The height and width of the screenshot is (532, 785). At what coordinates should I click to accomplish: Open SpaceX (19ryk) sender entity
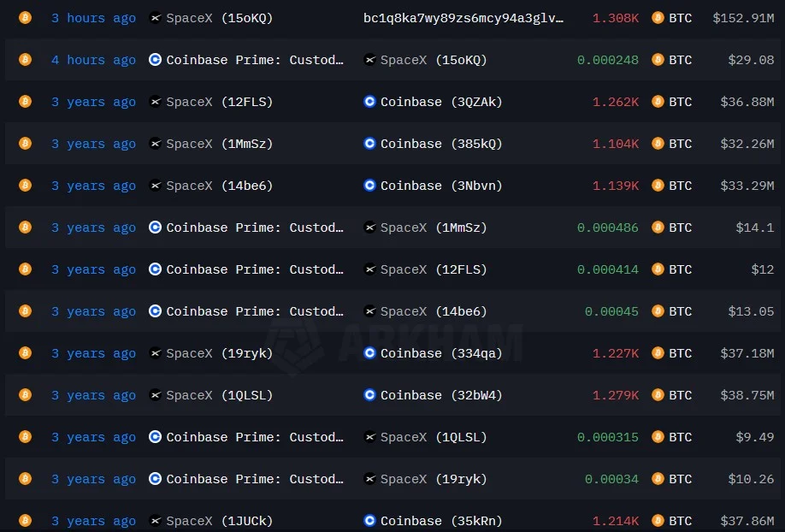click(219, 353)
